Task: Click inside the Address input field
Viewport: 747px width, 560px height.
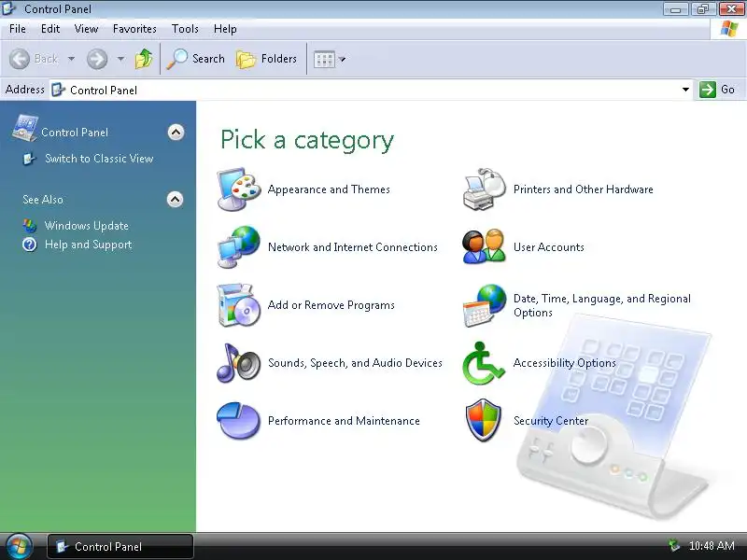Action: 372,90
